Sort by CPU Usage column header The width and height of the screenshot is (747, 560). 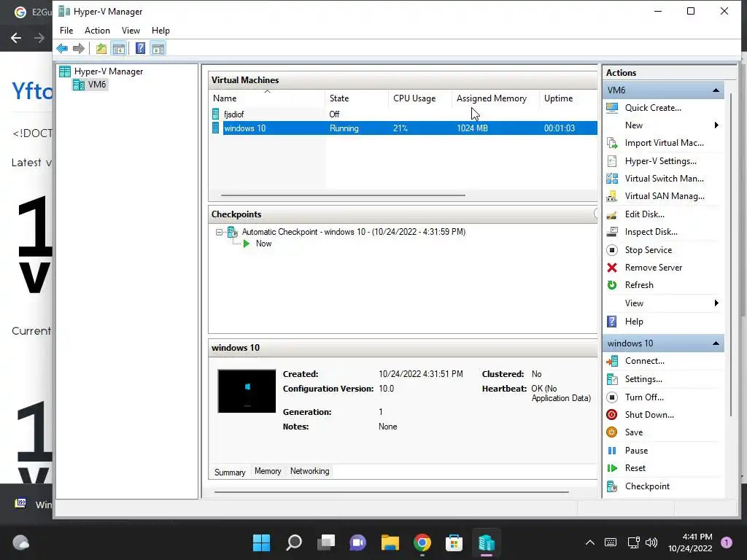(x=419, y=98)
